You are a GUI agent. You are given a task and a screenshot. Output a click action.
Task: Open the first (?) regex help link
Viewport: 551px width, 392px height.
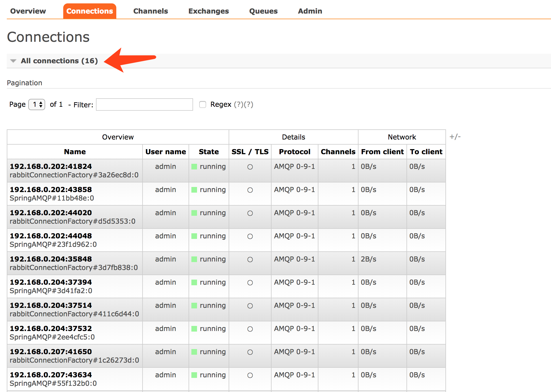point(239,104)
